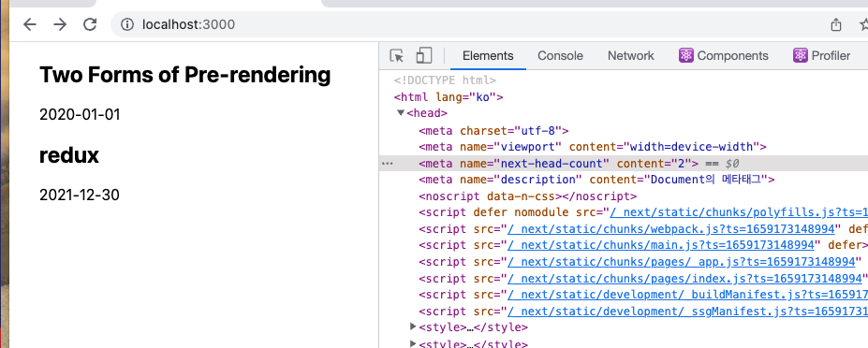
Task: Select the DOCTYPE html line
Action: tap(445, 80)
